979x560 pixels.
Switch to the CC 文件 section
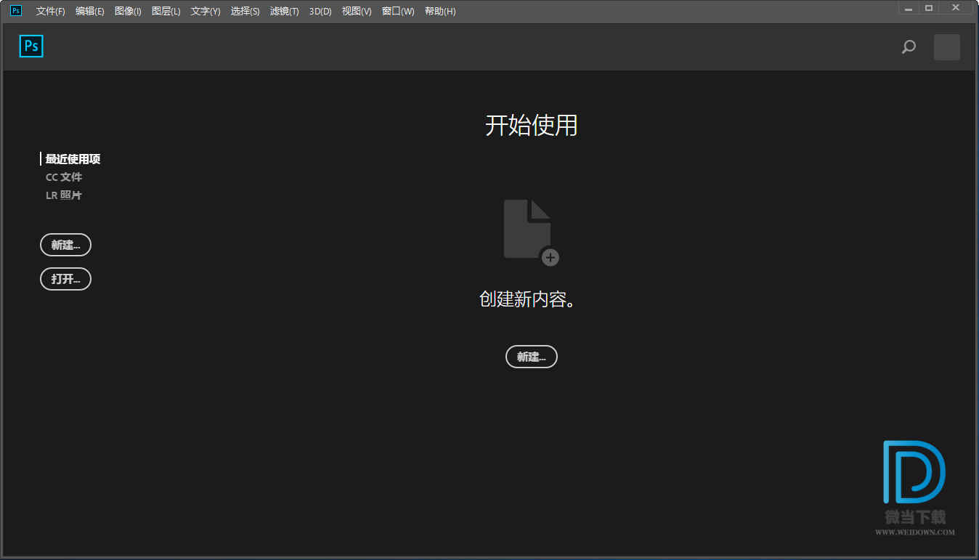(x=64, y=177)
